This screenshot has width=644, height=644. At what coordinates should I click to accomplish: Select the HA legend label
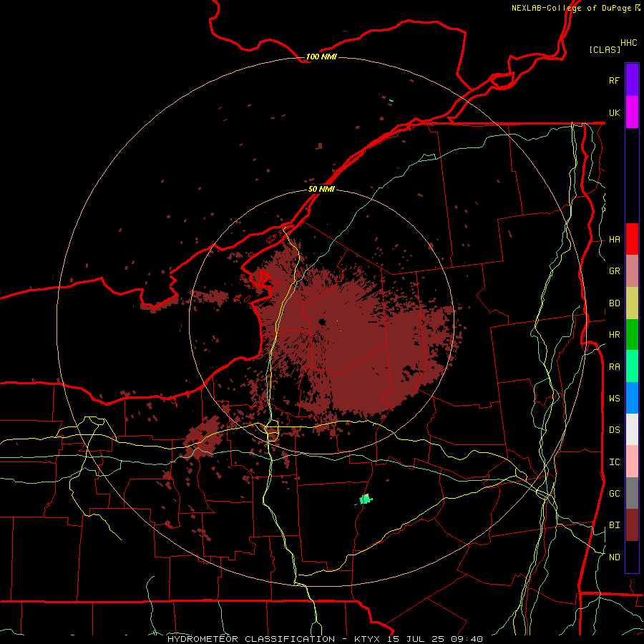pyautogui.click(x=615, y=240)
